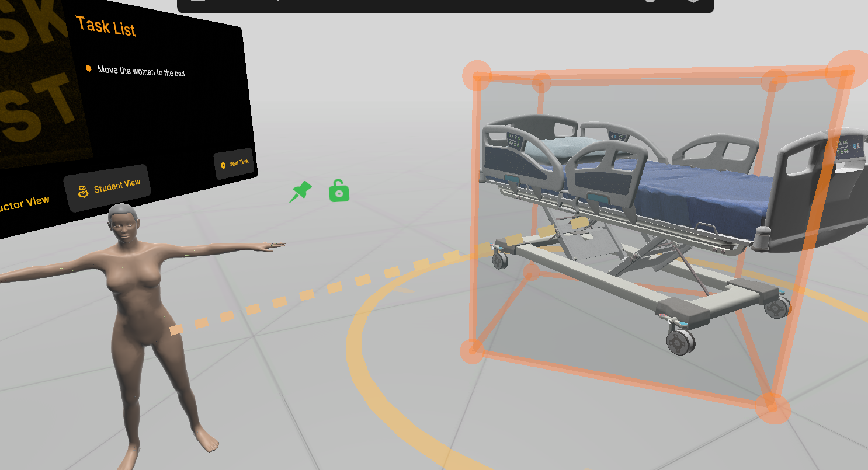This screenshot has width=868, height=470.
Task: Click the bed's front caster wheel
Action: pos(678,342)
